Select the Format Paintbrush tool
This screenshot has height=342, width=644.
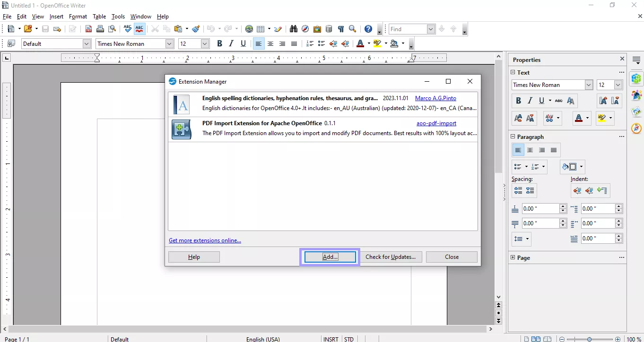(196, 29)
